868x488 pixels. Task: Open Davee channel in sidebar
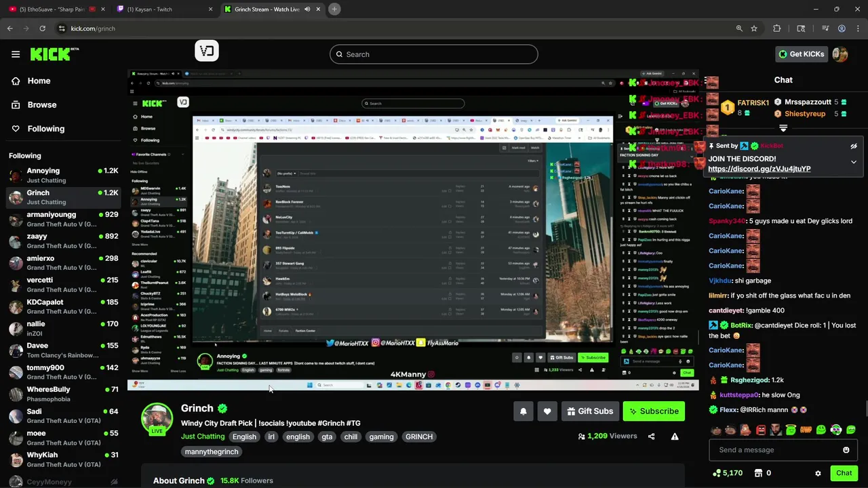(63, 350)
